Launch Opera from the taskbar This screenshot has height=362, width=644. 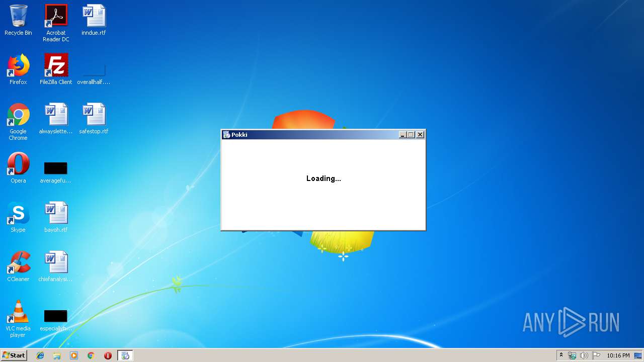(108, 355)
